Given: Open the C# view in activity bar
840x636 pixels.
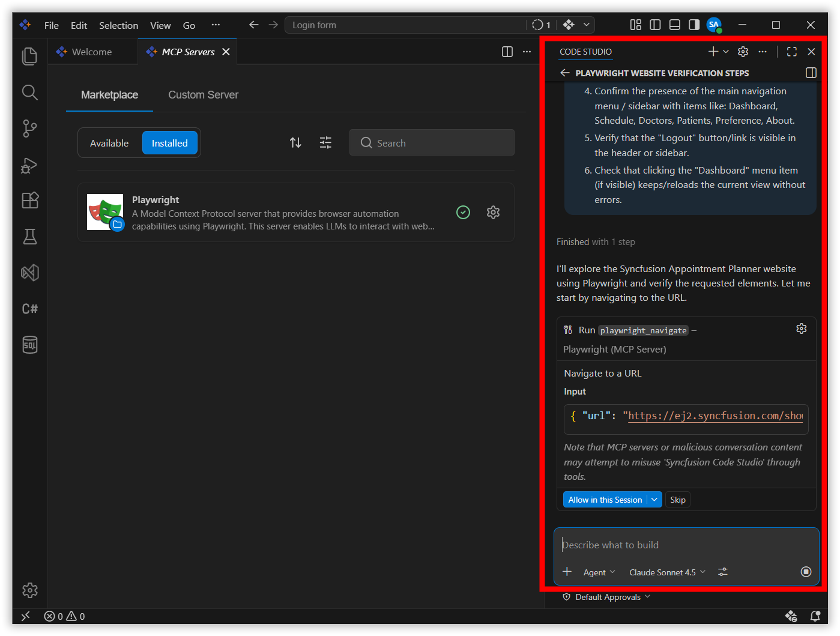Looking at the screenshot, I should tap(29, 309).
